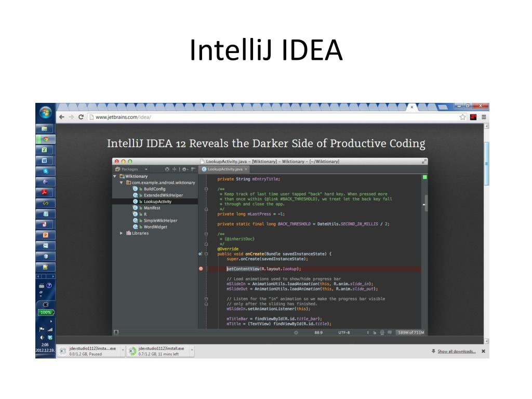
Task: Open the Excel taskbar button
Action: [45, 150]
